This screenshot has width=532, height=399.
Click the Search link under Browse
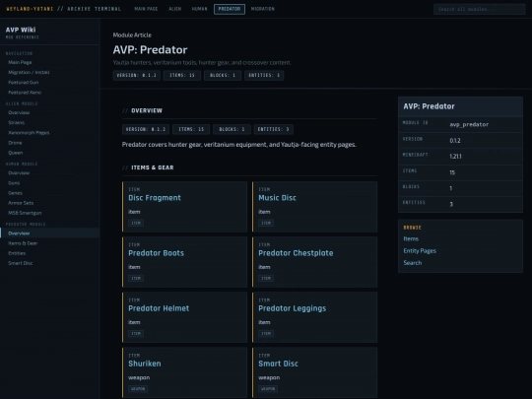pos(413,263)
